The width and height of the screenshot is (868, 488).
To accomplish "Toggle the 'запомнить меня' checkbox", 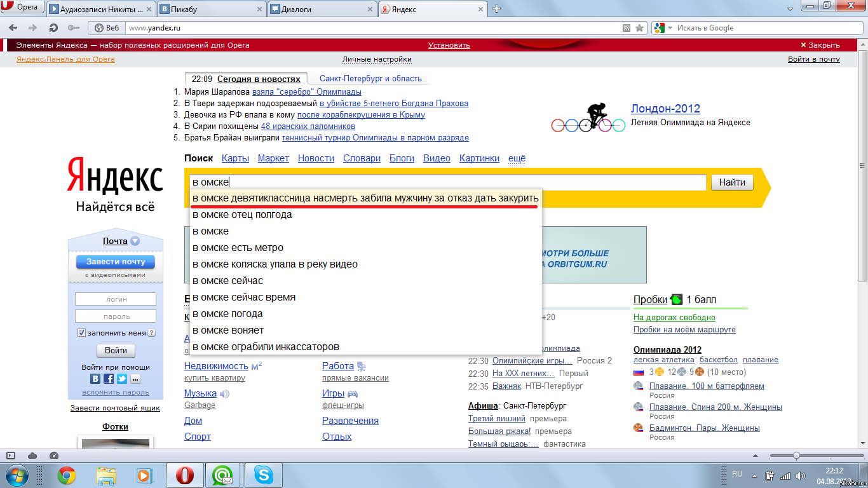I will (x=81, y=333).
